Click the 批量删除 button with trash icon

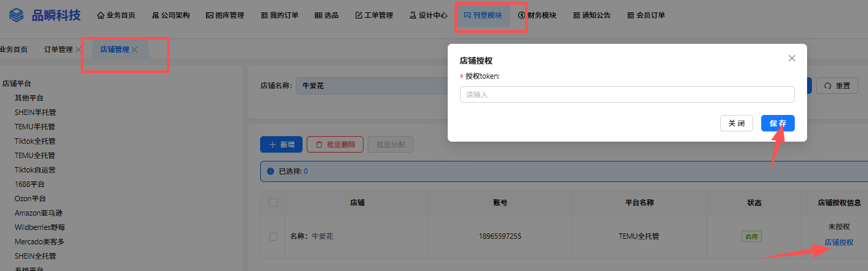pos(335,144)
